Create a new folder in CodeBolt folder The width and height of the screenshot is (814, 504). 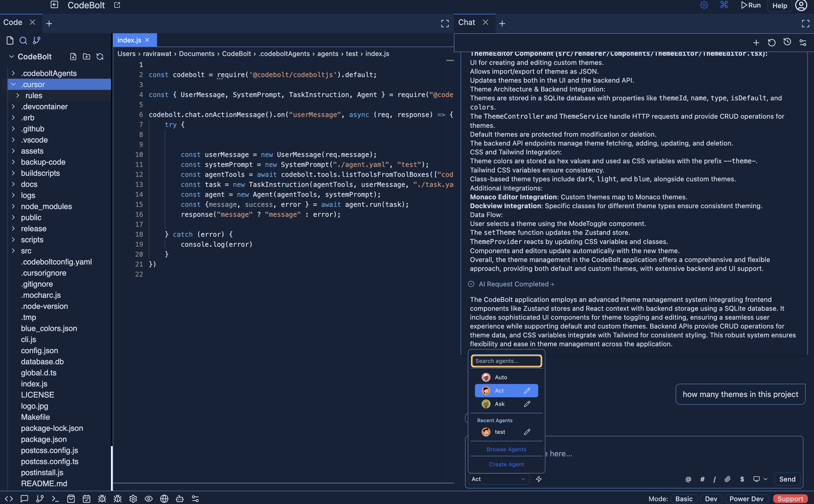[86, 56]
